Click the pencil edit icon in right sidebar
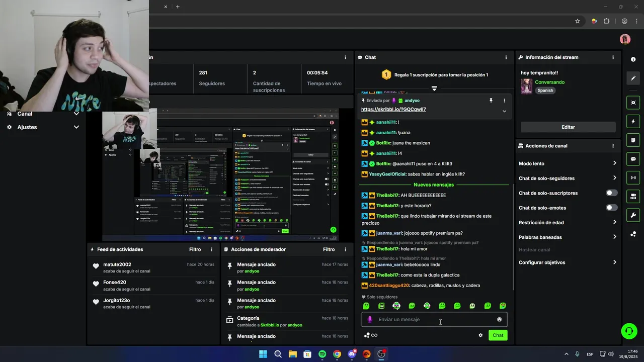 point(633,78)
